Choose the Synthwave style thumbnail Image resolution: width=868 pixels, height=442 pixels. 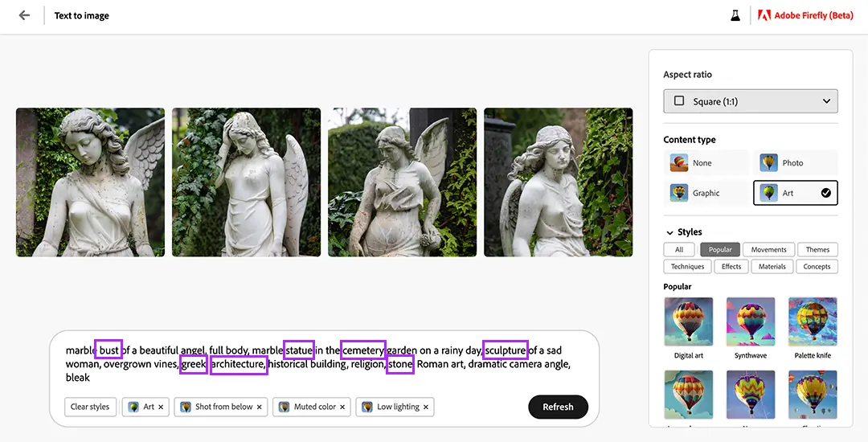coord(751,321)
